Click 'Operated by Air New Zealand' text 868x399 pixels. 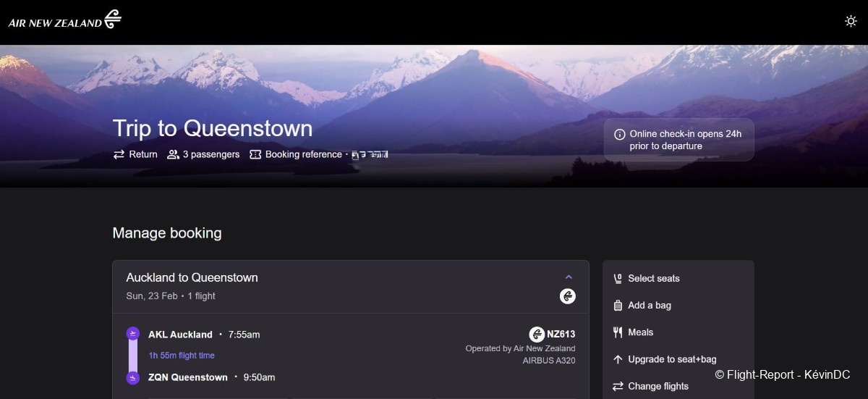(x=521, y=348)
